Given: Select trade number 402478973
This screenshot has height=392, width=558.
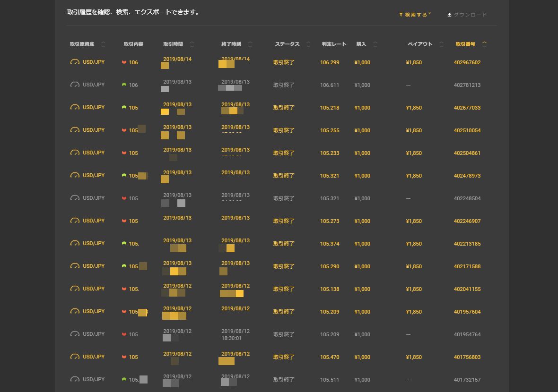Looking at the screenshot, I should pos(467,176).
